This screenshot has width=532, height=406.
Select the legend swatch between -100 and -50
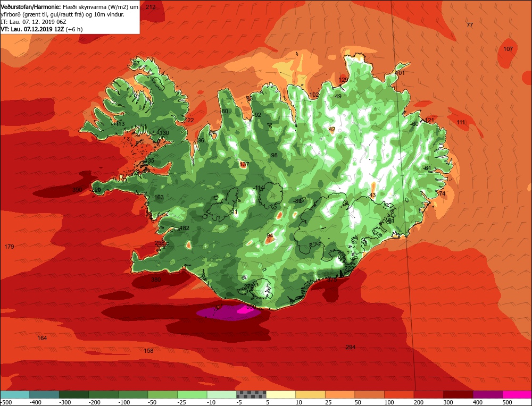133,394
